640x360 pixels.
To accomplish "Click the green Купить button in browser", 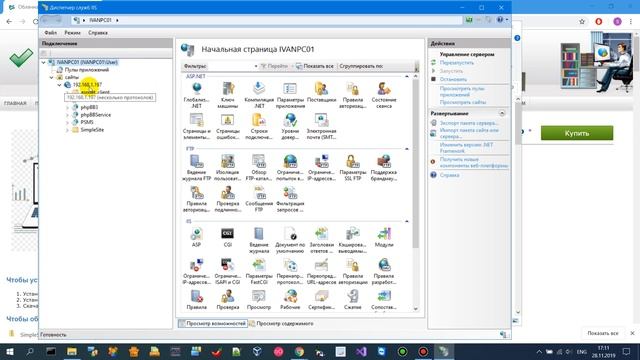I will 577,133.
